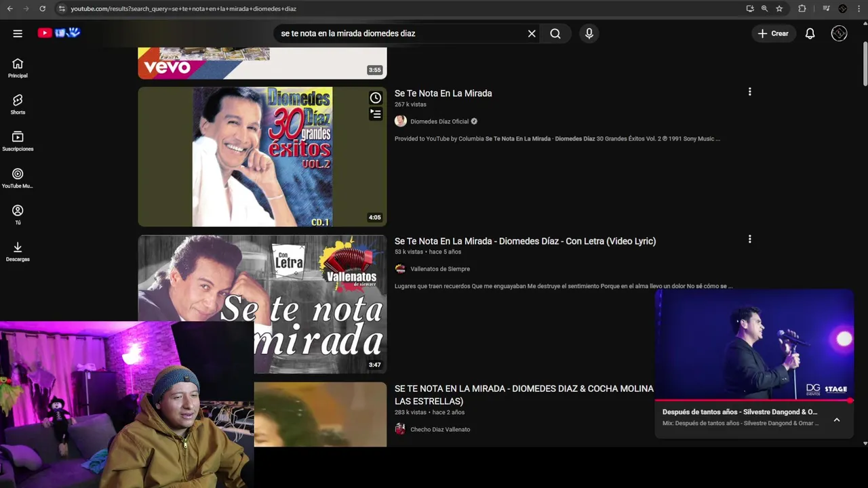This screenshot has width=868, height=488.
Task: Open browser extensions puzzle icon
Action: point(802,9)
